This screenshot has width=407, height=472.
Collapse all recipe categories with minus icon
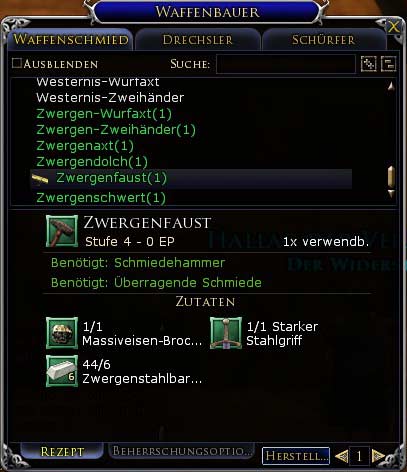coord(388,63)
